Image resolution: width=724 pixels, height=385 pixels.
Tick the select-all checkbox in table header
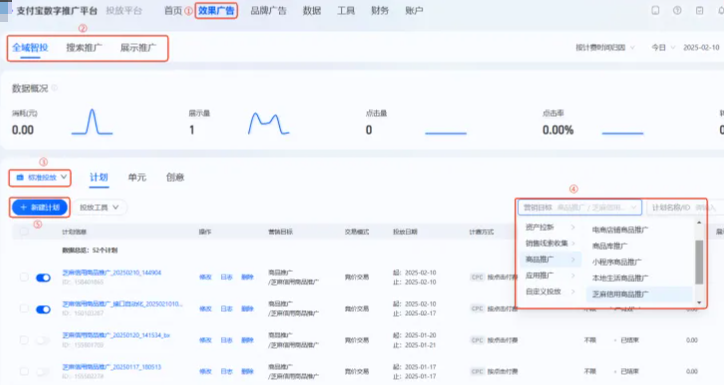[24, 231]
